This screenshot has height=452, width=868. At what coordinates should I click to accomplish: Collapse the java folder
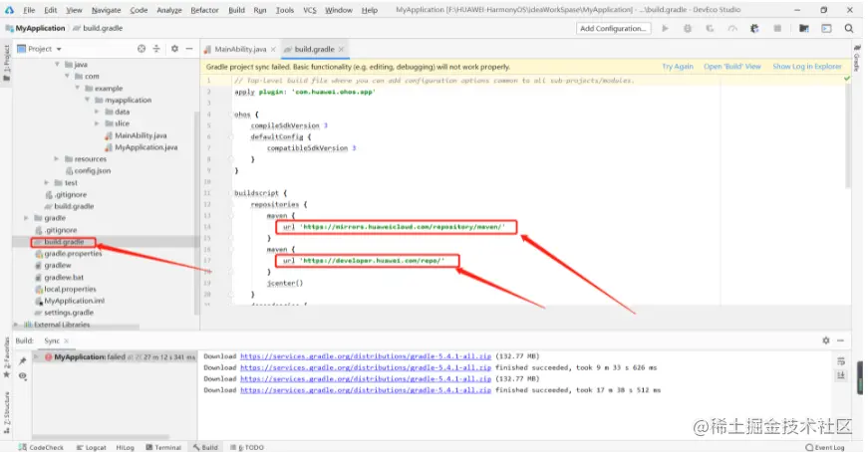pyautogui.click(x=57, y=65)
